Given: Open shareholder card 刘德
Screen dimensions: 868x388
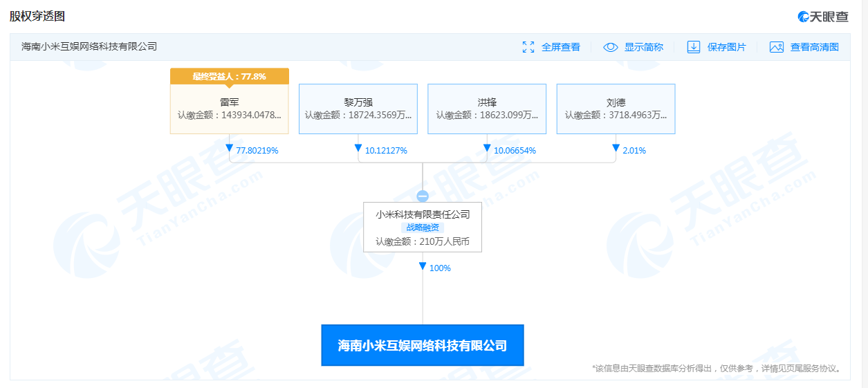Looking at the screenshot, I should (616, 109).
